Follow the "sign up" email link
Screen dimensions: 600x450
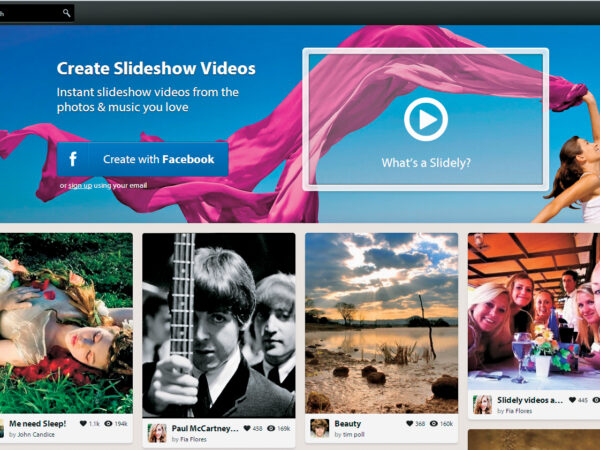(x=80, y=186)
